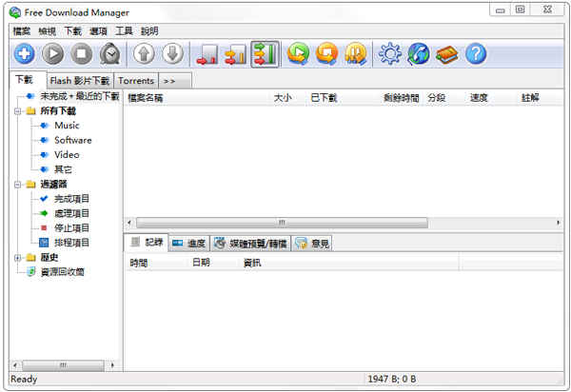571x392 pixels.
Task: Collapse the 過濾器 tree node
Action: click(x=17, y=185)
